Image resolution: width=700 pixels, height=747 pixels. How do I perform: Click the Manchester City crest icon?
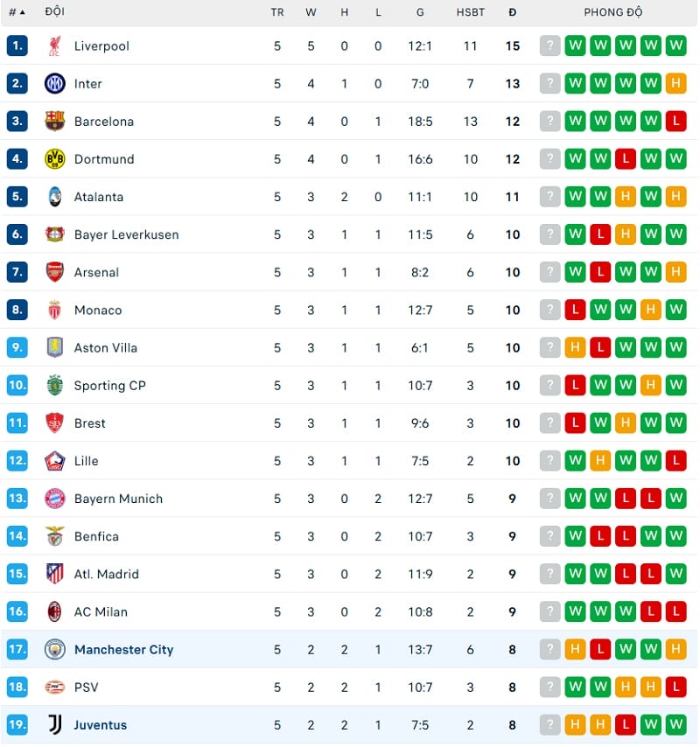click(x=55, y=650)
